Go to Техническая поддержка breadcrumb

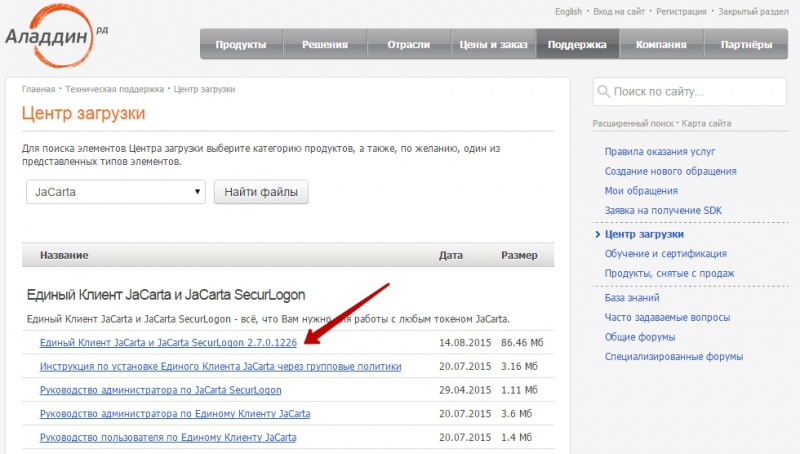click(x=114, y=89)
